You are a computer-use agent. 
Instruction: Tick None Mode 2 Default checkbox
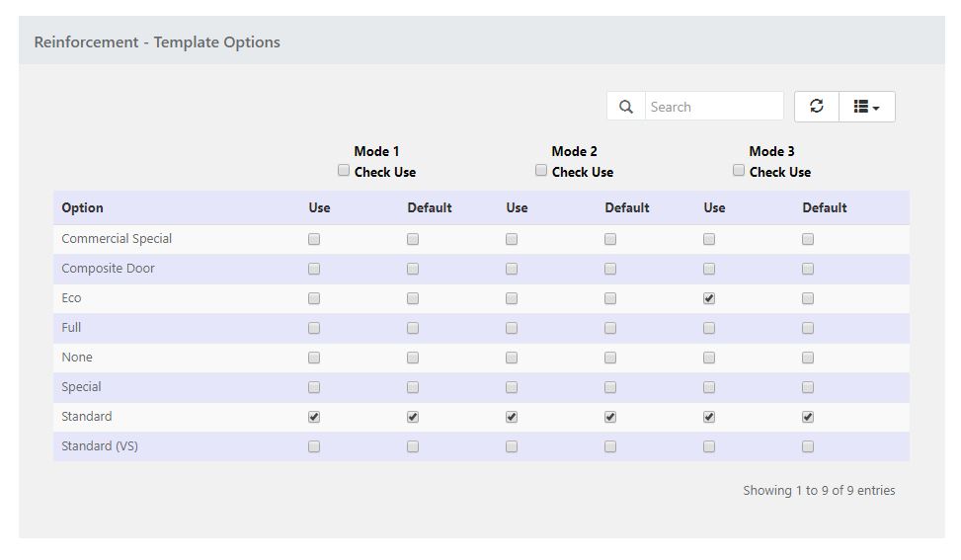point(610,358)
